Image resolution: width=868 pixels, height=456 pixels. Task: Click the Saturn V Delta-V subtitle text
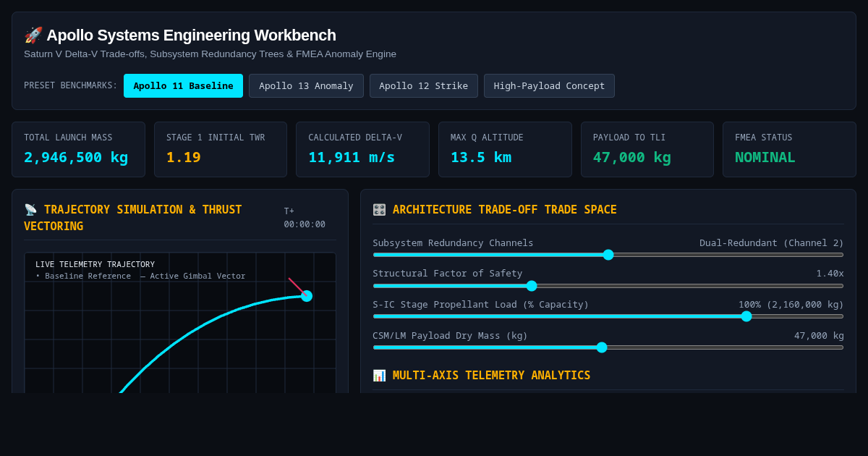pos(210,54)
